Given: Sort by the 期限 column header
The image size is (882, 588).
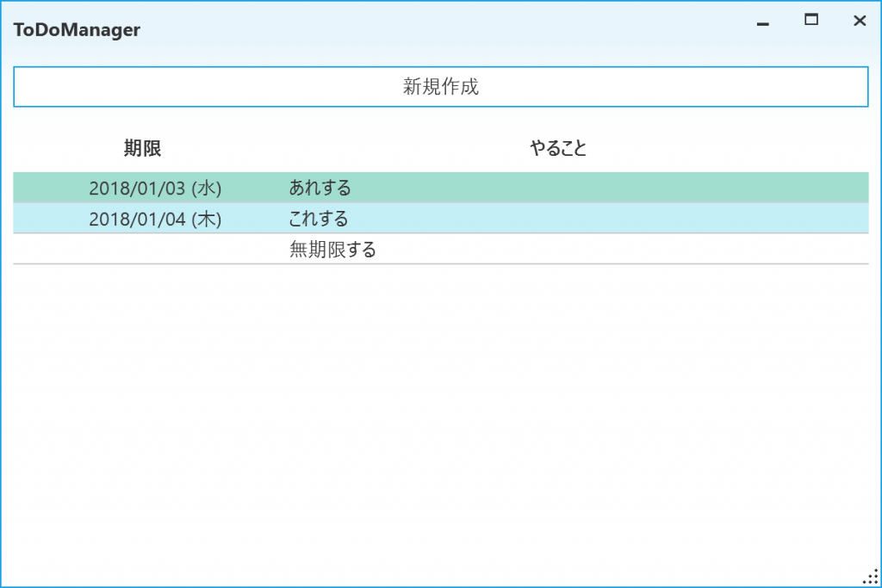Looking at the screenshot, I should pyautogui.click(x=142, y=148).
